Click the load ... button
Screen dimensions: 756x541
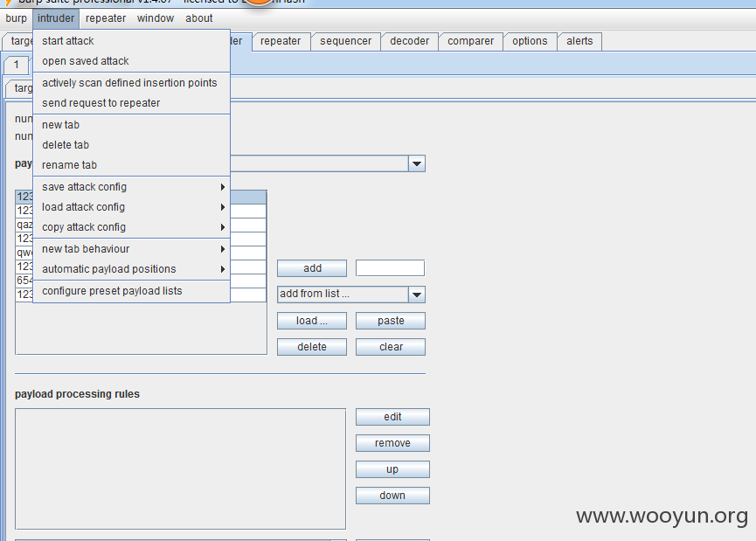point(312,321)
